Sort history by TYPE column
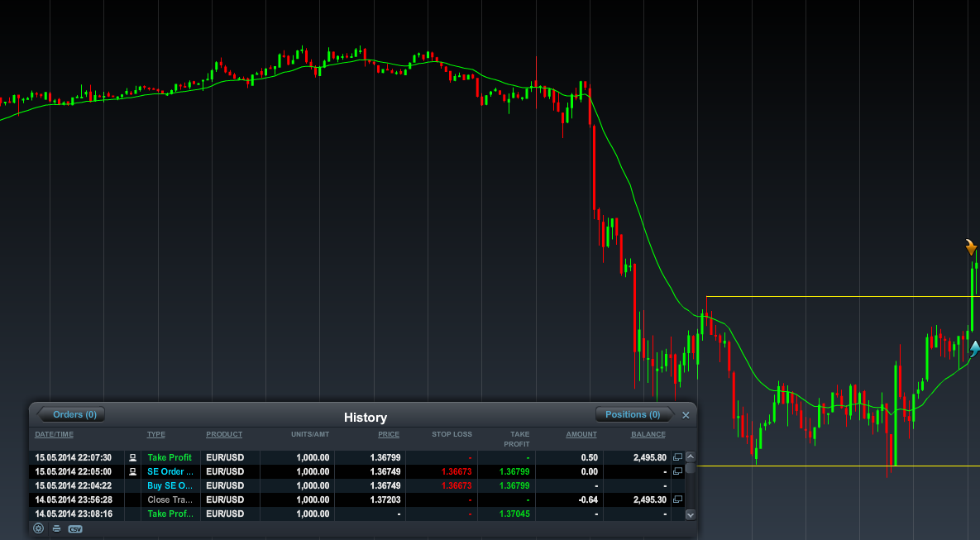 [155, 434]
